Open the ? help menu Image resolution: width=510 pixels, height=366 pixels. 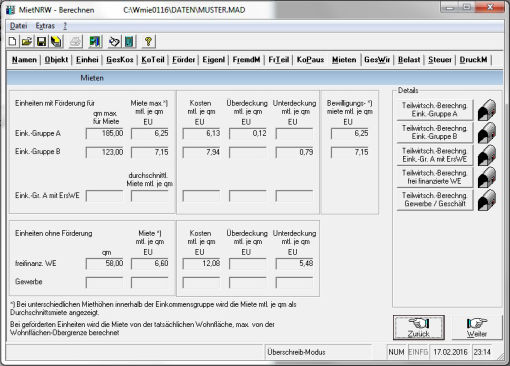65,26
